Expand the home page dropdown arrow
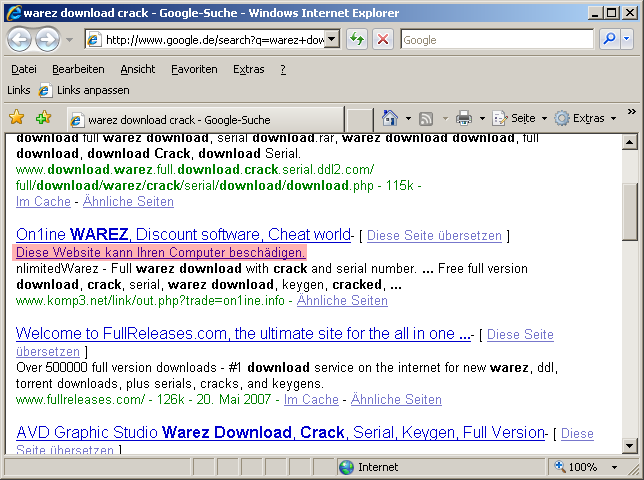 pyautogui.click(x=408, y=119)
